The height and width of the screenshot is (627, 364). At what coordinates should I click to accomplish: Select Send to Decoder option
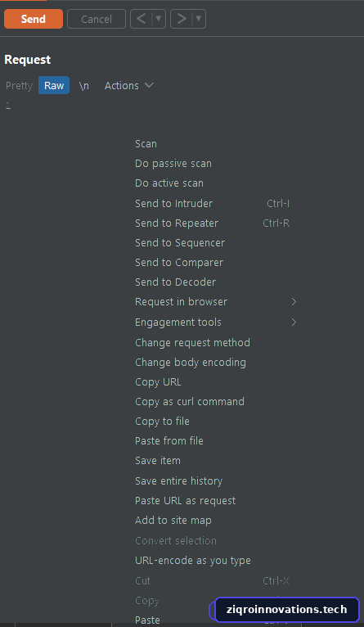[175, 282]
